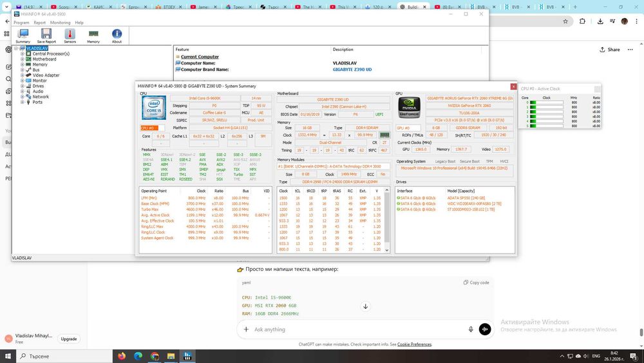Open File Explorer from the taskbar
Image resolution: width=644 pixels, height=363 pixels.
(171, 356)
